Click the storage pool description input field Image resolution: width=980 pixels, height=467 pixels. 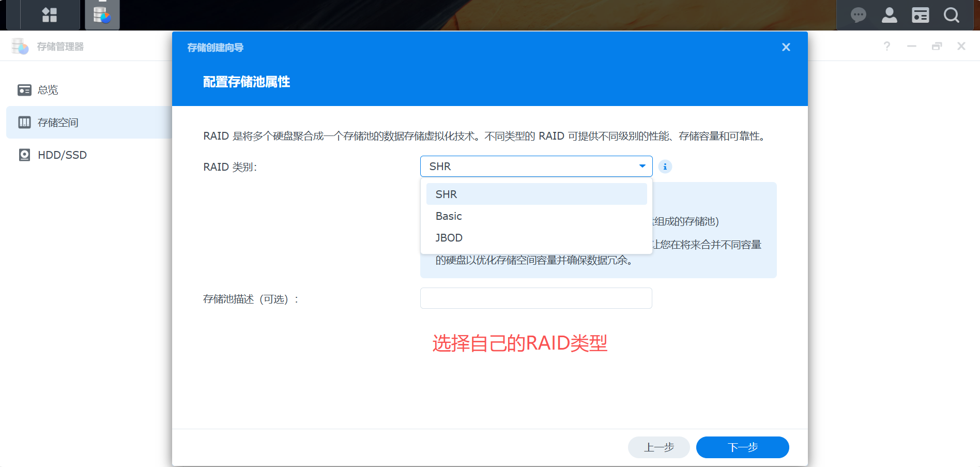click(x=536, y=298)
